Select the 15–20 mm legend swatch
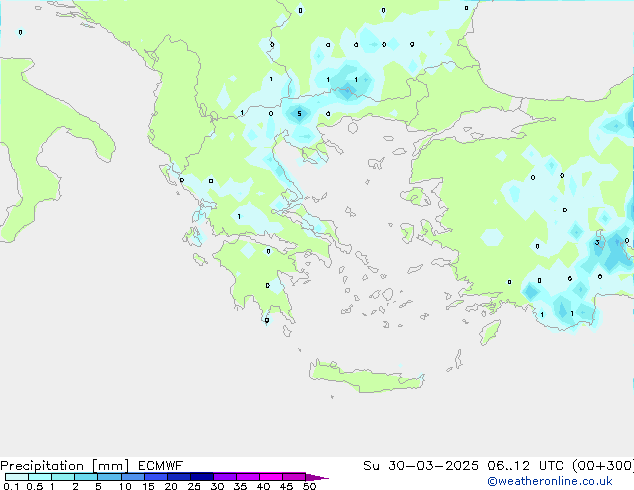 [x=156, y=477]
